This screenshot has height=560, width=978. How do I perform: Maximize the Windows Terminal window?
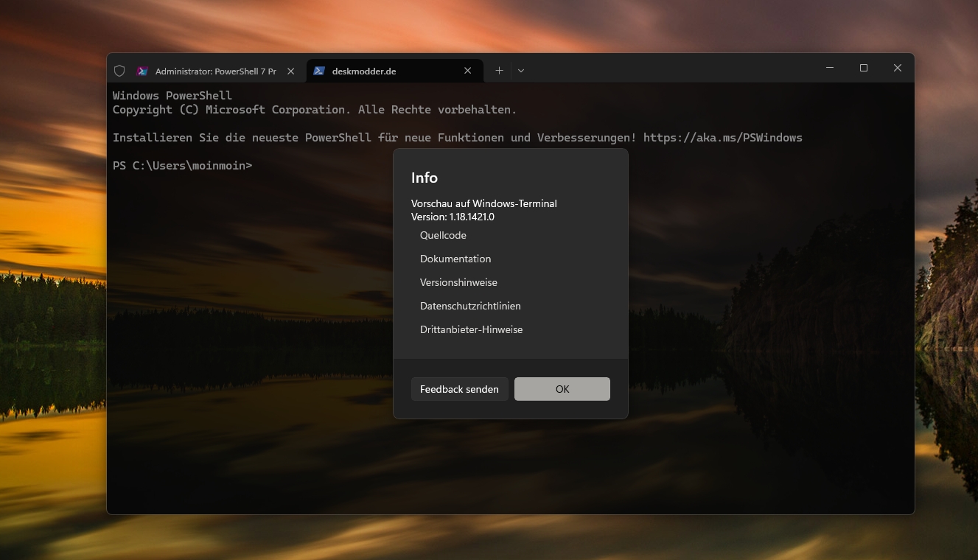click(x=864, y=68)
